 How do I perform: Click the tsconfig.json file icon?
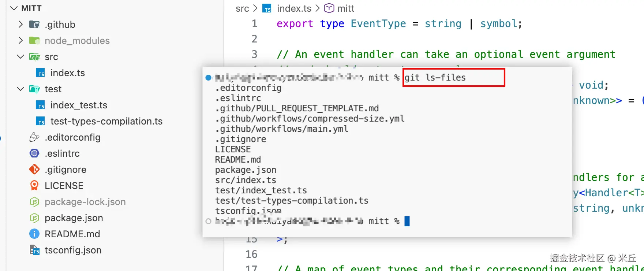pyautogui.click(x=34, y=250)
